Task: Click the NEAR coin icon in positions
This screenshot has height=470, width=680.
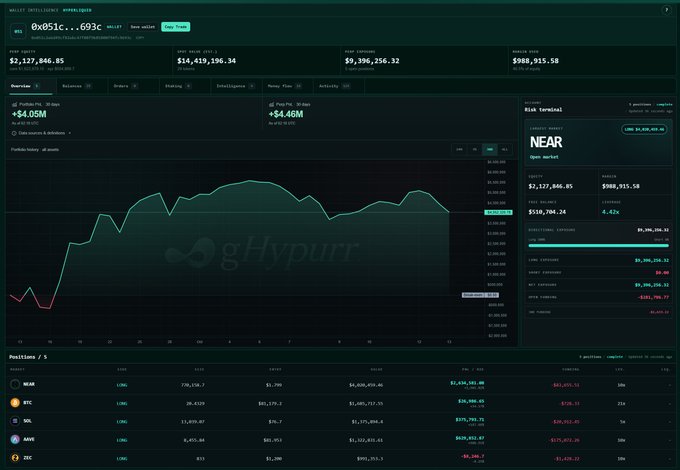Action: tap(15, 384)
